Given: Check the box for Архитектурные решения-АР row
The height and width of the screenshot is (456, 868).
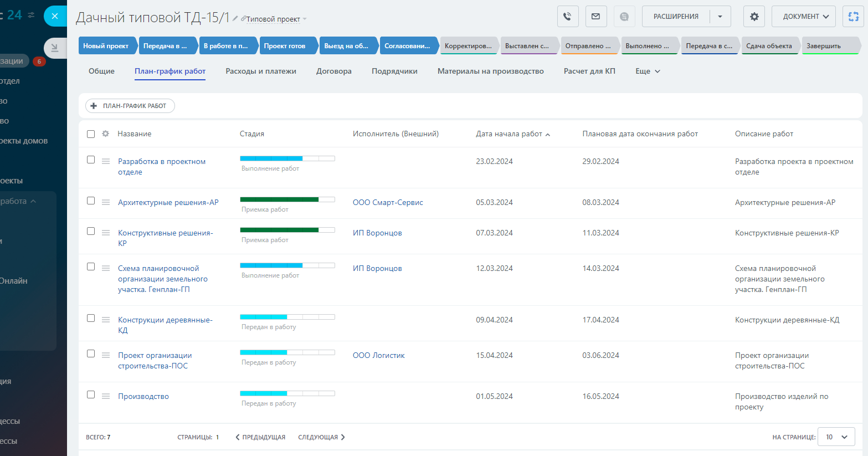Looking at the screenshot, I should [x=91, y=201].
